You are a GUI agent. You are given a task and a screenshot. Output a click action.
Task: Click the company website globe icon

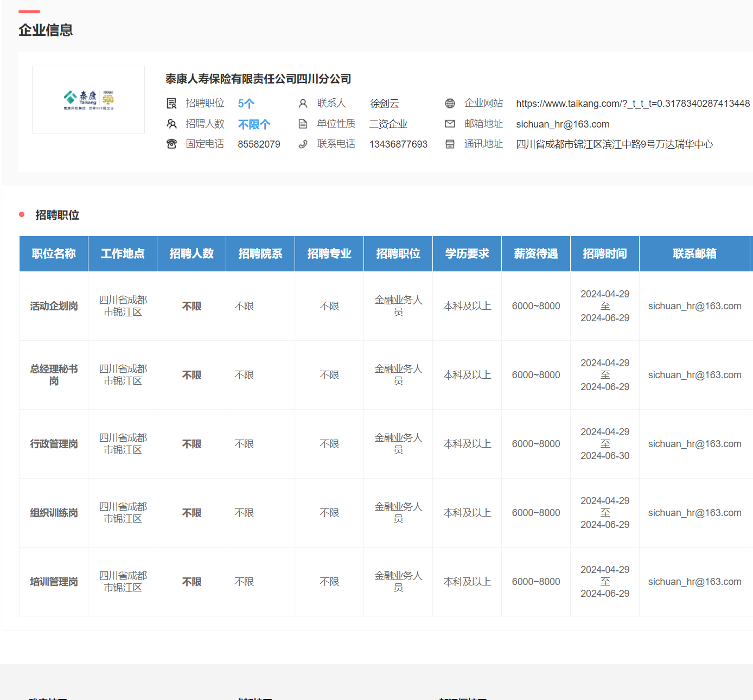click(450, 103)
